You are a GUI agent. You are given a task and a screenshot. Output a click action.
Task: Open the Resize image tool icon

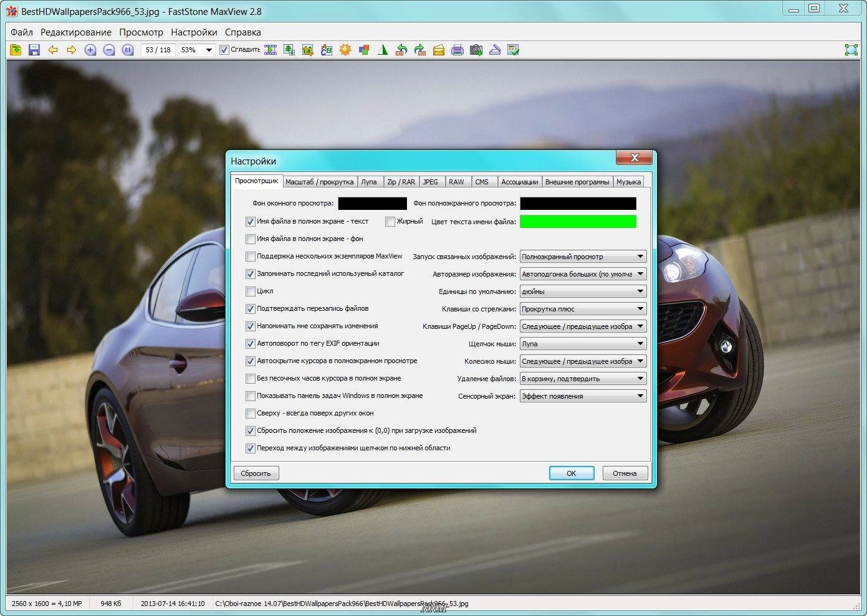[x=289, y=50]
